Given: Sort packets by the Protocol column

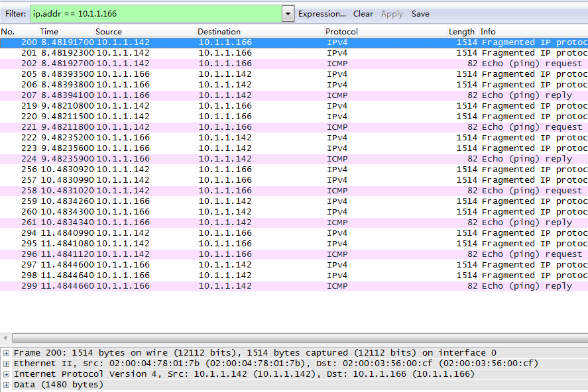Looking at the screenshot, I should 386,31.
